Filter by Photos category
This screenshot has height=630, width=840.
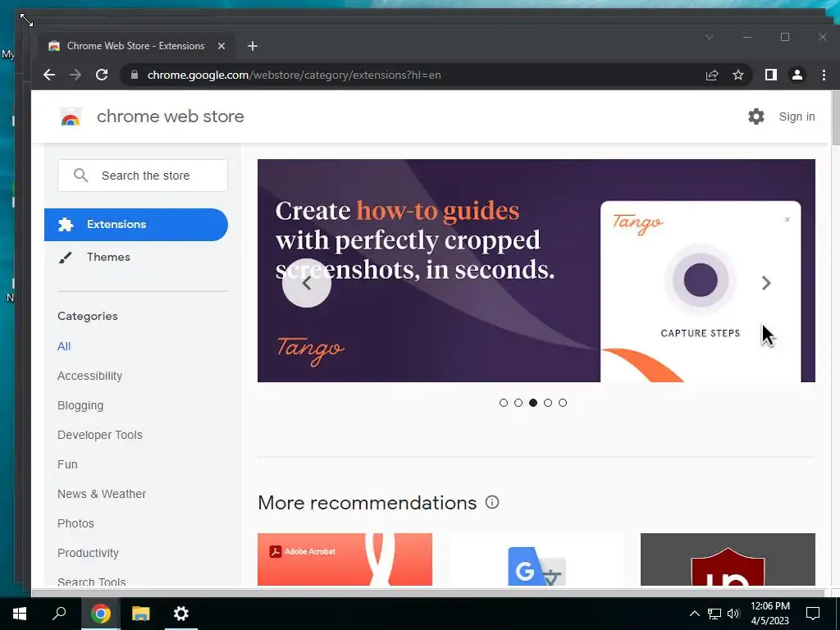coord(75,523)
